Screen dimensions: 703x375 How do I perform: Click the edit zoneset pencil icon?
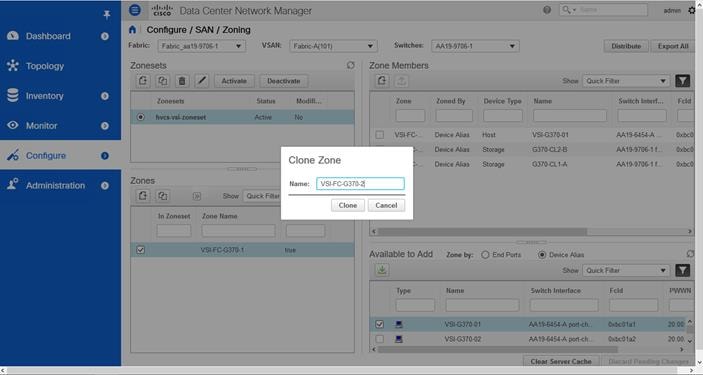point(202,81)
